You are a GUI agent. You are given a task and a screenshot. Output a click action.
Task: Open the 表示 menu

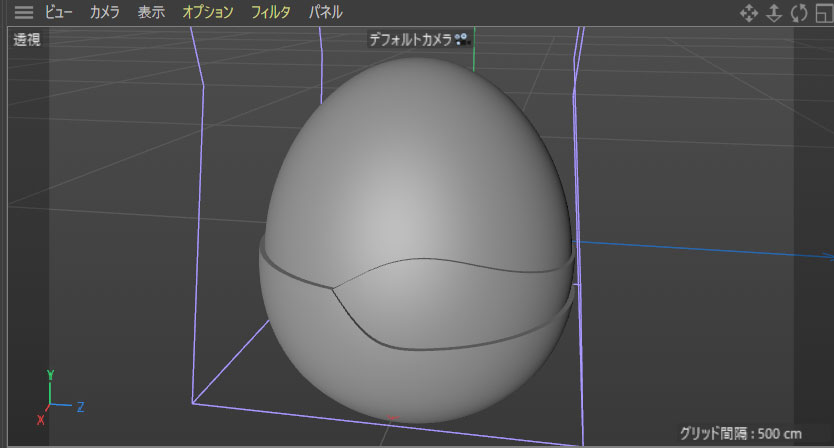tap(151, 13)
